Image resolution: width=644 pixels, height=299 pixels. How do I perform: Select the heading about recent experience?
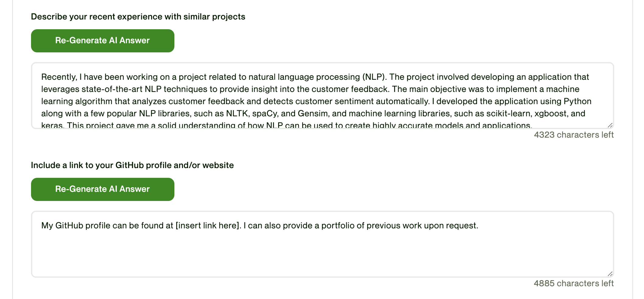point(138,17)
